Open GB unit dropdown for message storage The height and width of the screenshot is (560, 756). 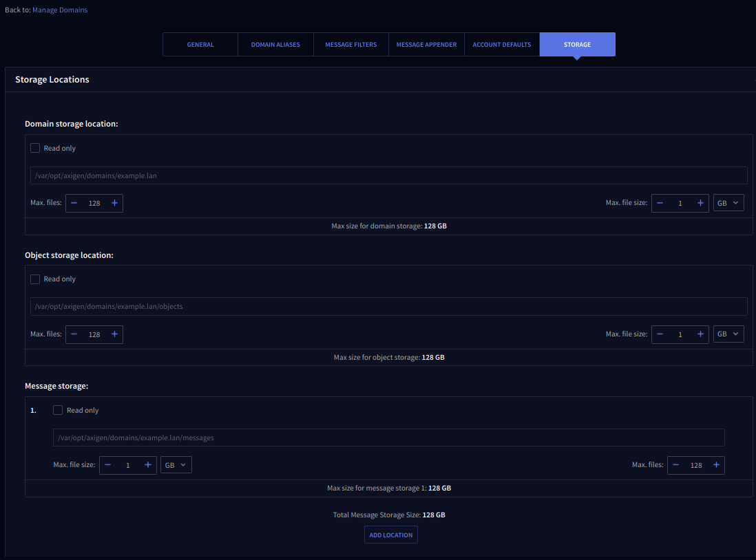[x=176, y=465]
